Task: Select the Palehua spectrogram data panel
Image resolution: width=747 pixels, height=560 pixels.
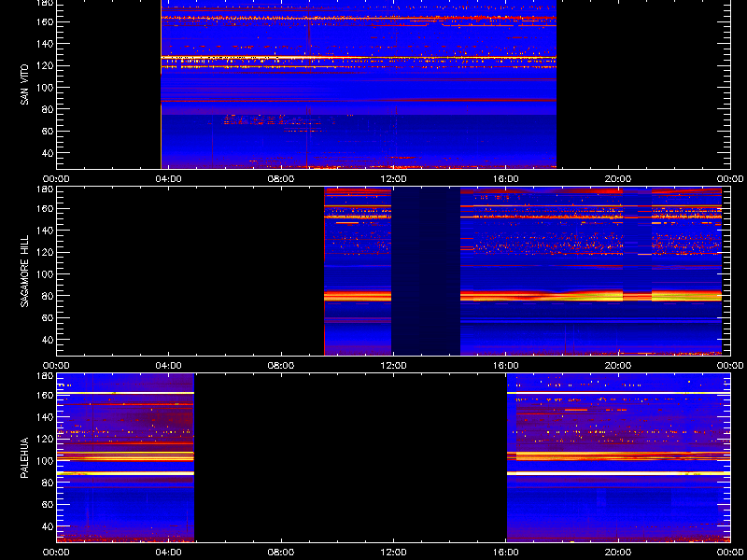Action: [393, 457]
